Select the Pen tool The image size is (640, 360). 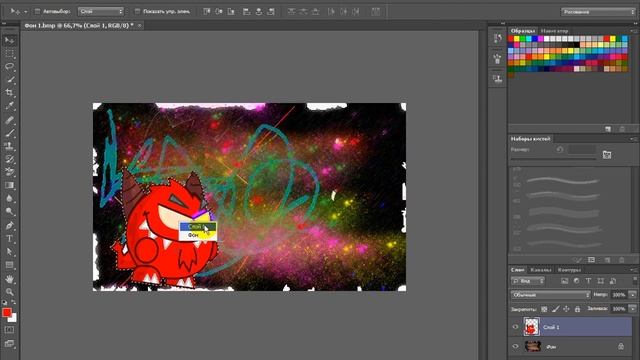(9, 225)
